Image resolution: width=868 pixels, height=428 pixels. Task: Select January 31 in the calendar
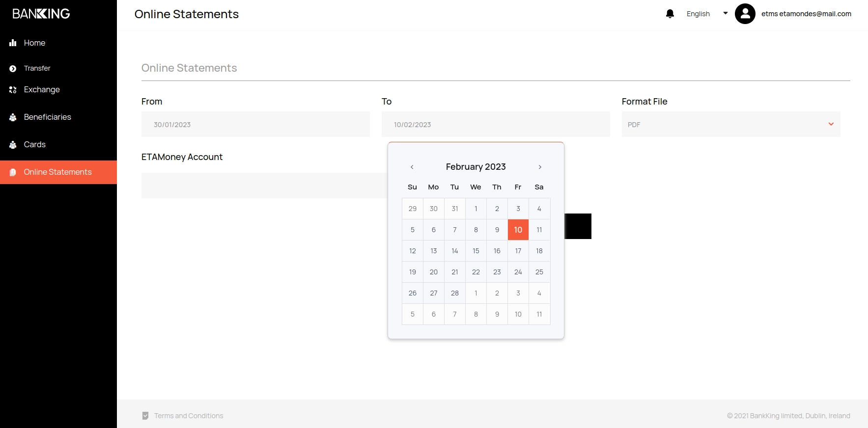tap(455, 209)
